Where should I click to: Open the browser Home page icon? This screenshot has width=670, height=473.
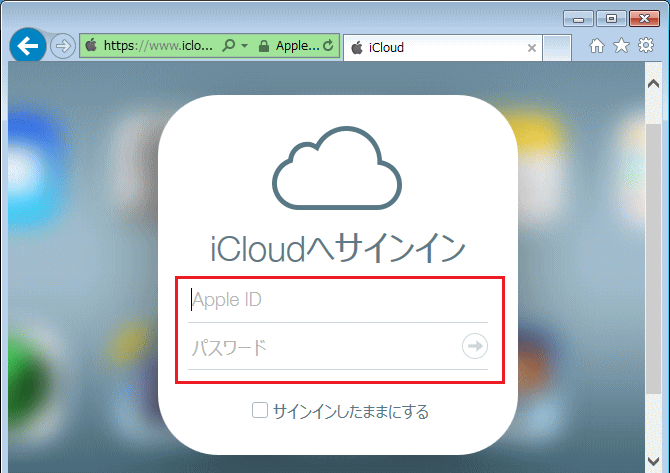click(597, 45)
